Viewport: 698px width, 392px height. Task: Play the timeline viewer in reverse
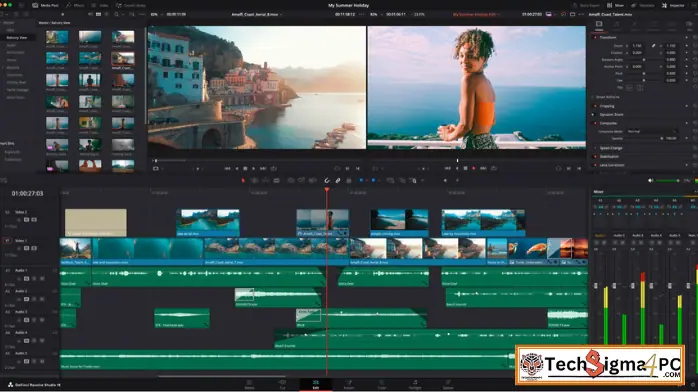[x=457, y=168]
